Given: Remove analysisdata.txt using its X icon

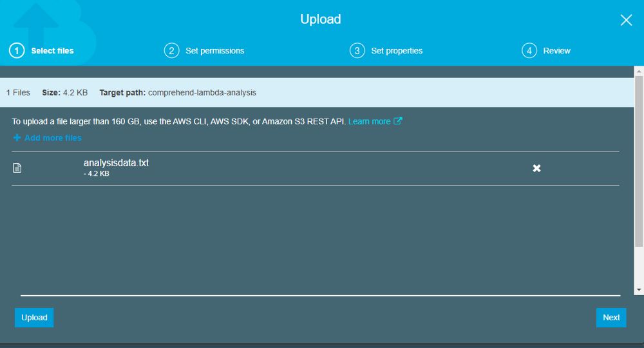Looking at the screenshot, I should [x=536, y=168].
